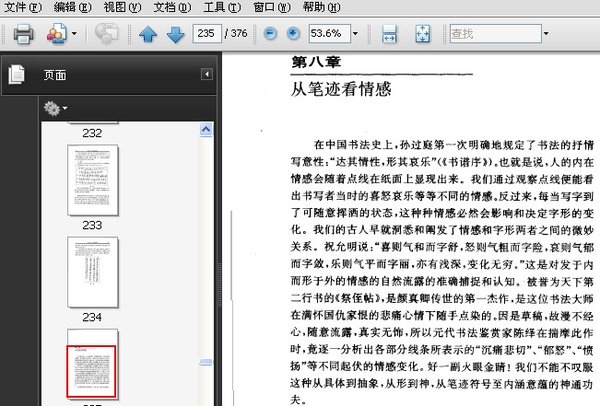Click the fit width scrolling icon

tap(389, 34)
